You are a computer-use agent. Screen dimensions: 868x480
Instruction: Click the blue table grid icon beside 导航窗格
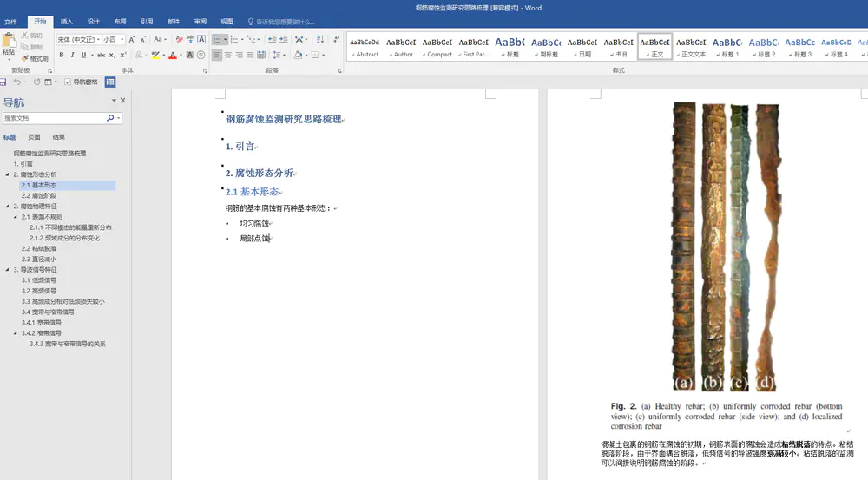pos(110,82)
